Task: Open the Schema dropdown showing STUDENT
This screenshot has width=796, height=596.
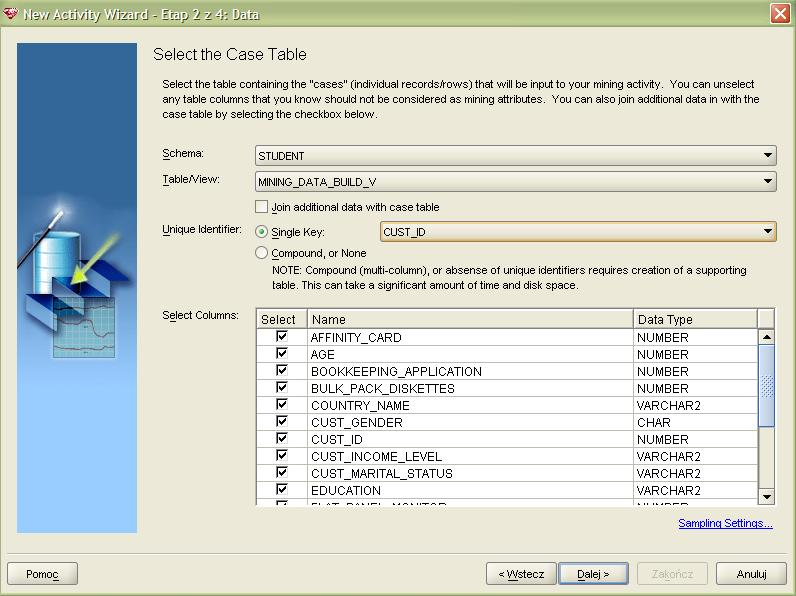Action: (x=515, y=155)
